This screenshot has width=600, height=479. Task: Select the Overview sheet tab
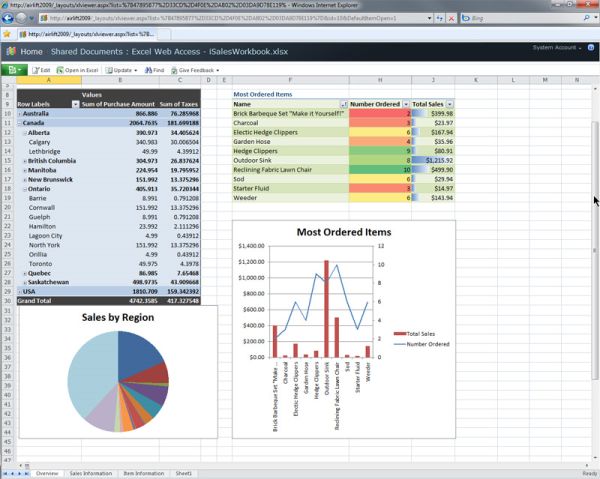(x=47, y=473)
